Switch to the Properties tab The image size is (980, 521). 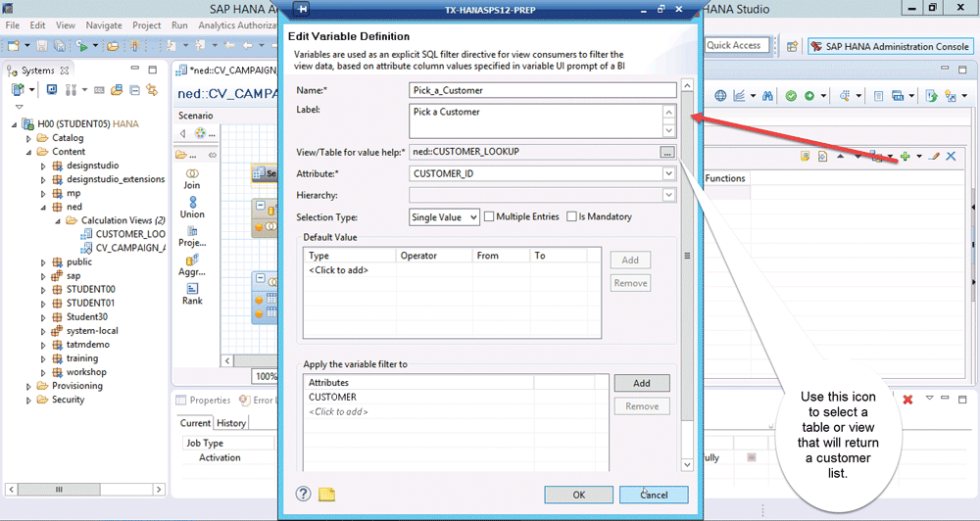coord(204,400)
